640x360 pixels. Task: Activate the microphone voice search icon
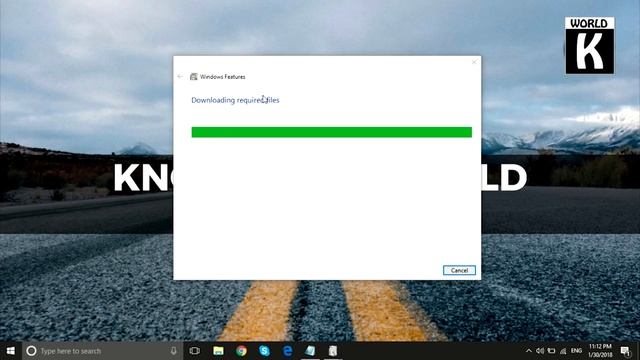point(173,351)
